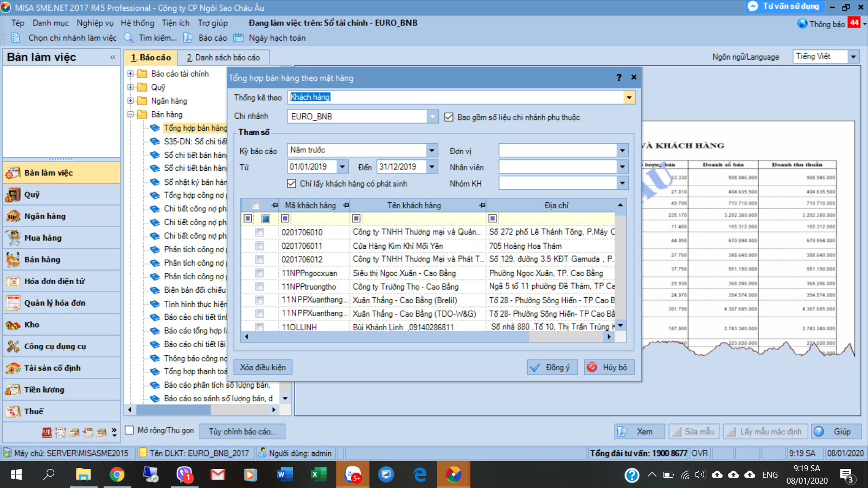
Task: Click the dialog help question mark icon
Action: (619, 78)
